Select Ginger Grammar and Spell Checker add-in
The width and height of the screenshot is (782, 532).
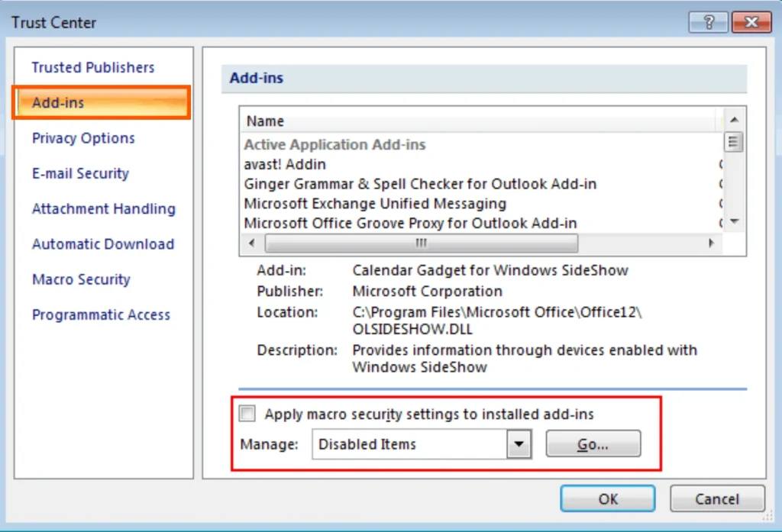tap(420, 184)
